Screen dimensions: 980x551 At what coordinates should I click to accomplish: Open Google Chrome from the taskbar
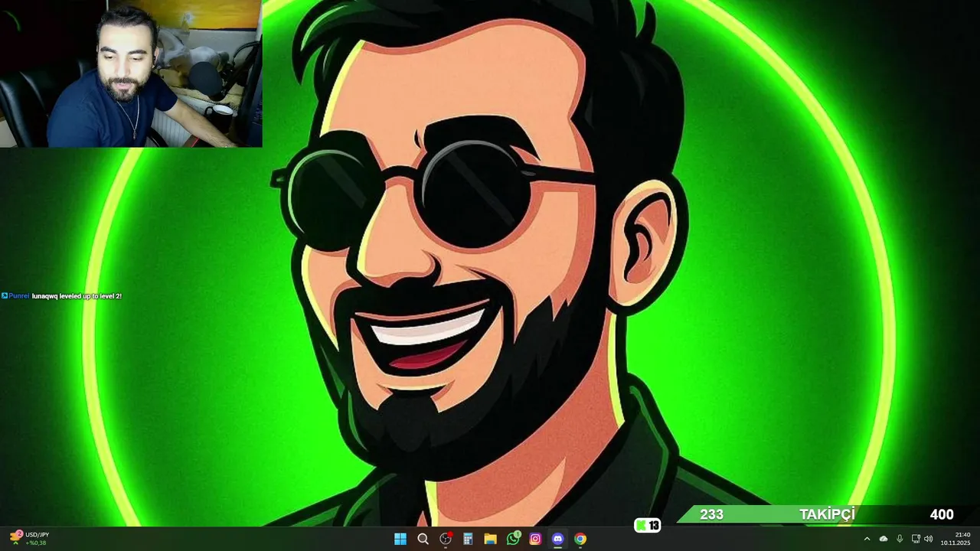click(x=580, y=539)
